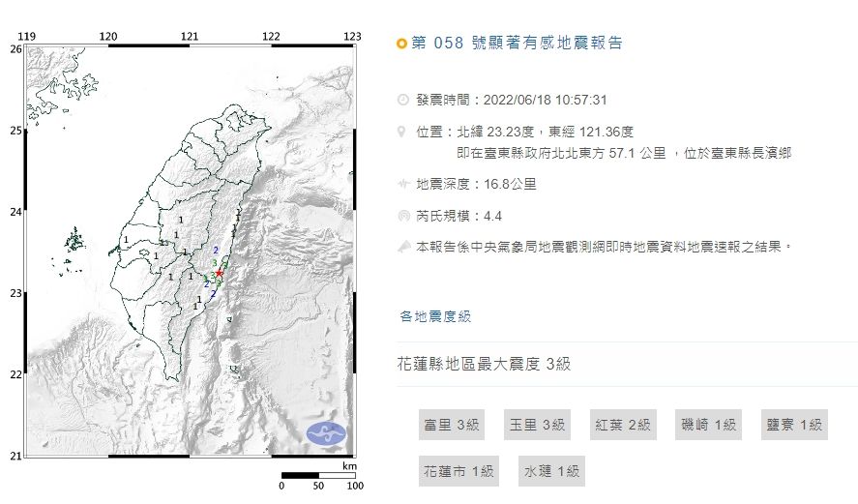Click the magnitude icon next to 芮氏規模
The width and height of the screenshot is (858, 504).
[403, 216]
